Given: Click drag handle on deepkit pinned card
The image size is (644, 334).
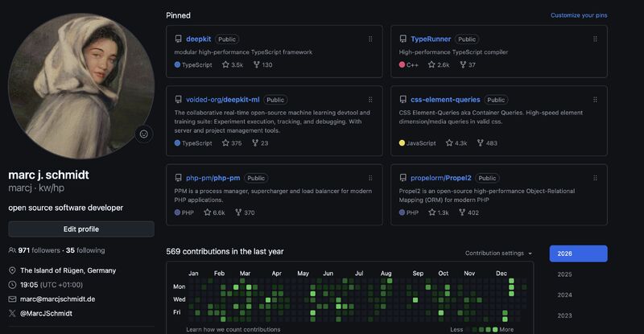Looking at the screenshot, I should pyautogui.click(x=370, y=39).
